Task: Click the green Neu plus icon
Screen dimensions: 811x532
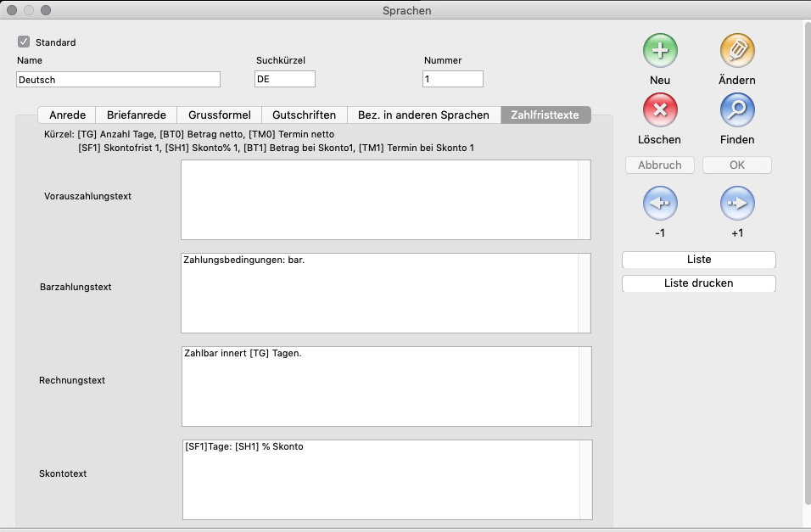Action: point(660,51)
